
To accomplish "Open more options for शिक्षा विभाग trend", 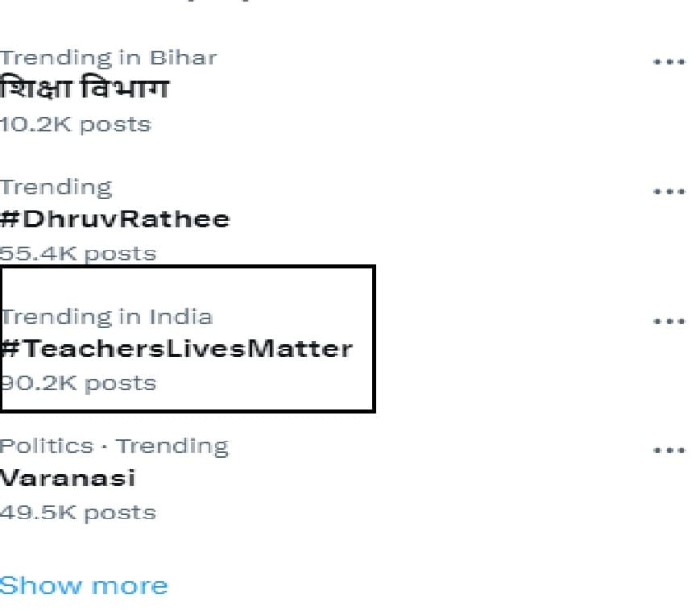I will coord(669,62).
